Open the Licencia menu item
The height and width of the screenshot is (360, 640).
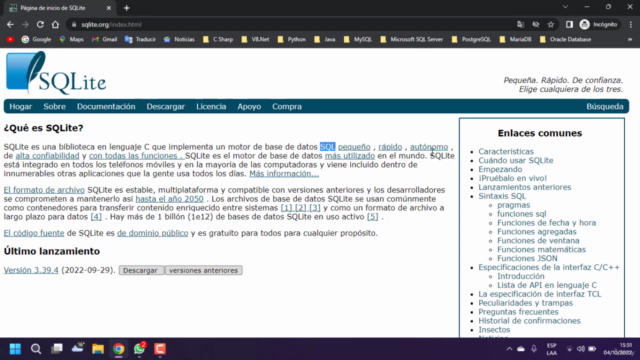point(211,107)
